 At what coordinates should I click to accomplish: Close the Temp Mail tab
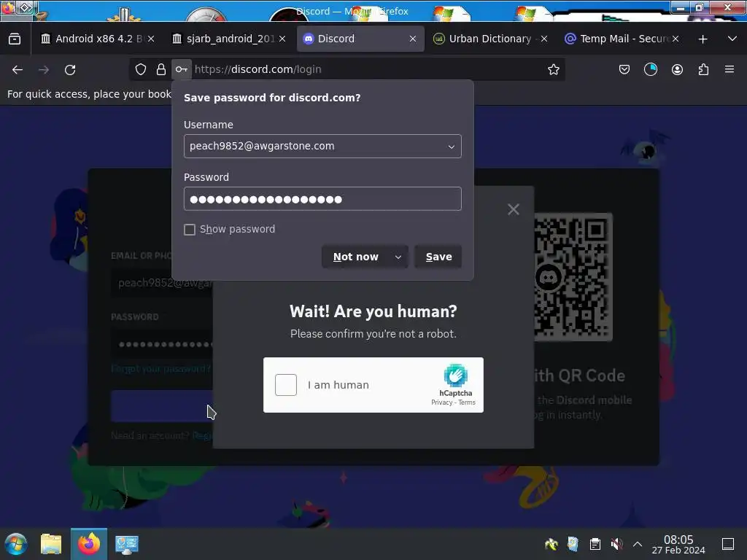(x=675, y=39)
